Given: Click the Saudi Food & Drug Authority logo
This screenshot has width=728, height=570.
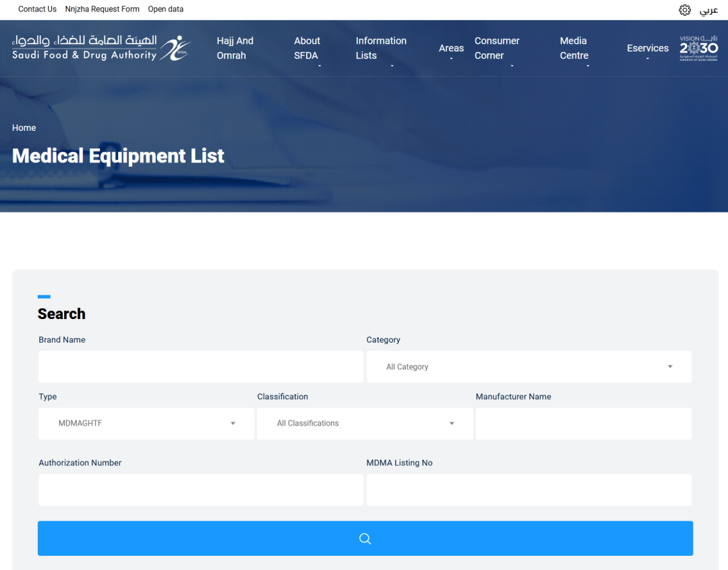Looking at the screenshot, I should (101, 48).
